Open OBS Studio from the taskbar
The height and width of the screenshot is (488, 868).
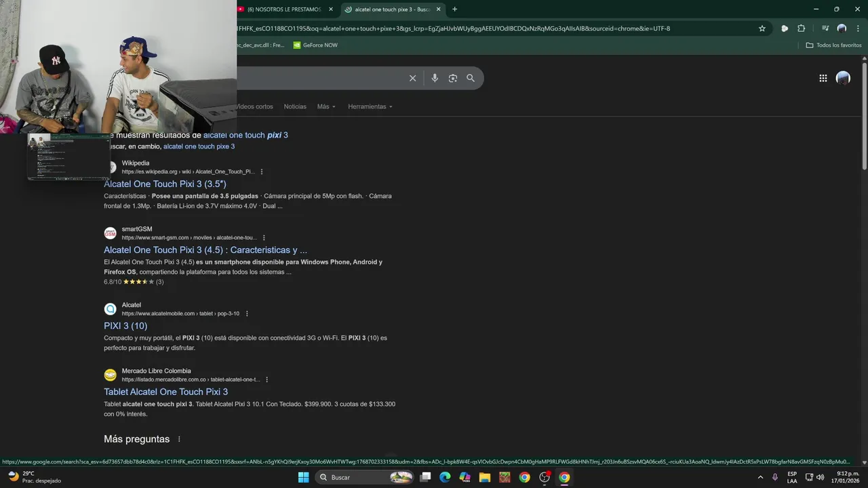coord(545,477)
